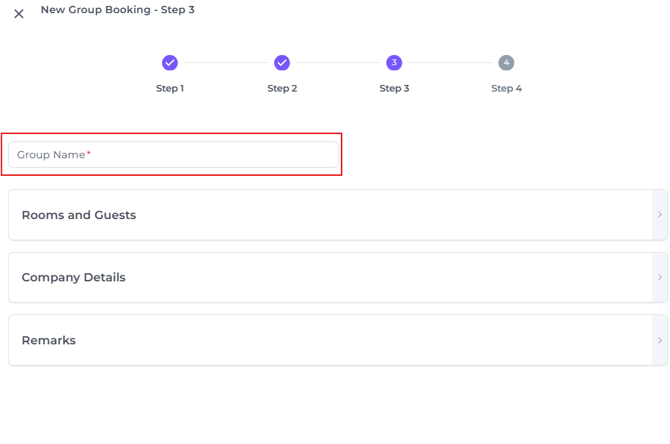This screenshot has width=670, height=444.
Task: Click progress line between Step 3 and Step 4
Action: pyautogui.click(x=450, y=63)
